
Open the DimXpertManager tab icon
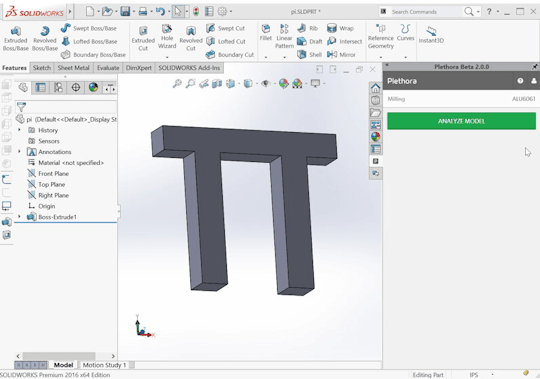pos(76,87)
